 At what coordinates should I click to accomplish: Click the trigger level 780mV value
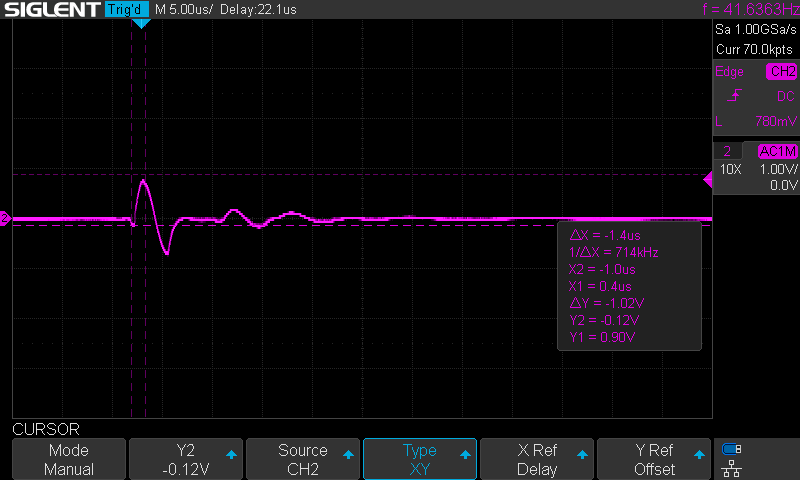pos(776,121)
